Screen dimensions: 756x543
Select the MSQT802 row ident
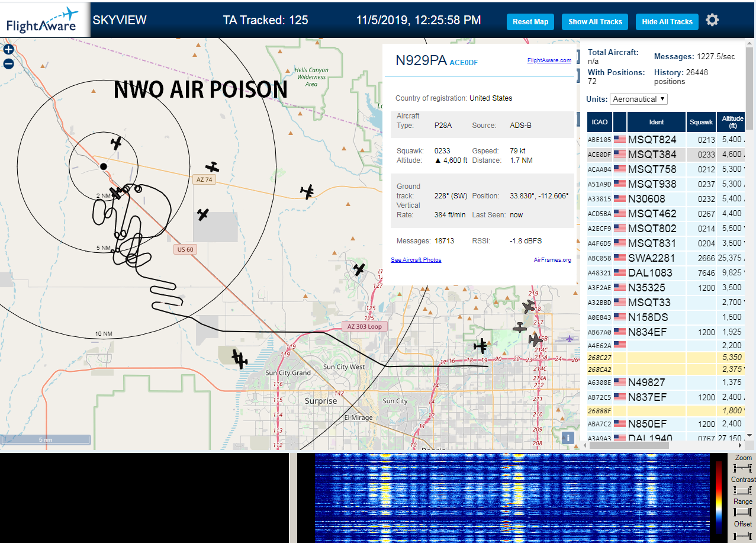pos(652,229)
